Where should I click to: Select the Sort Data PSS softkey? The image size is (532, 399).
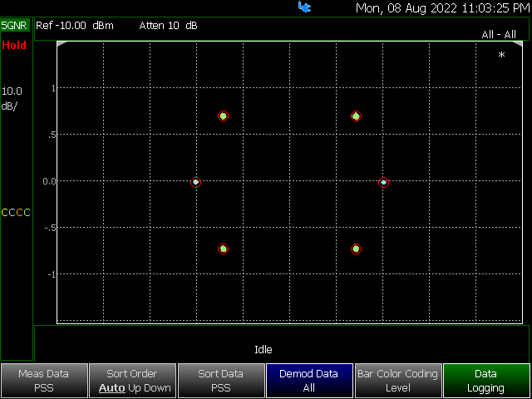[221, 381]
